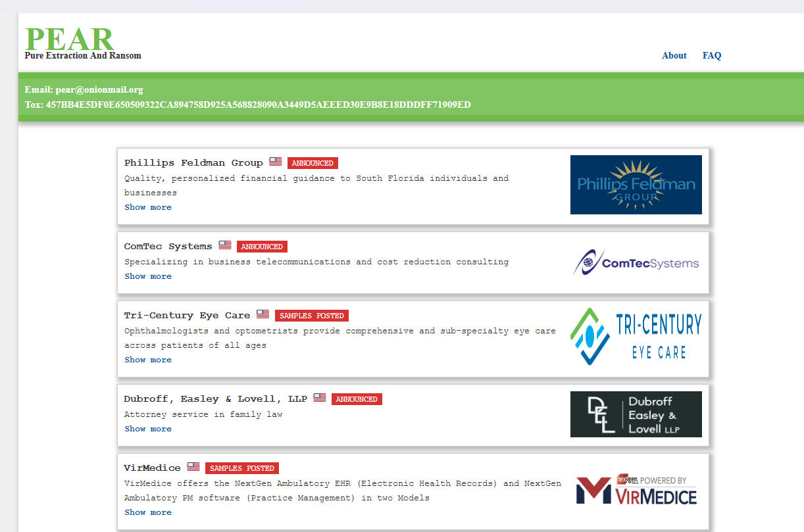Image resolution: width=804 pixels, height=532 pixels.
Task: Show more for Tri-Century Eye Care
Action: 148,360
